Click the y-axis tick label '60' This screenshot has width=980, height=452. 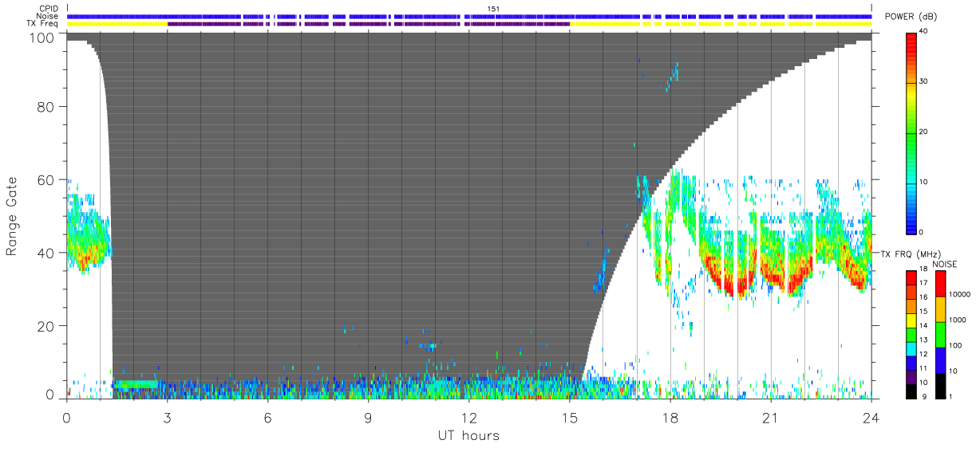(46, 179)
